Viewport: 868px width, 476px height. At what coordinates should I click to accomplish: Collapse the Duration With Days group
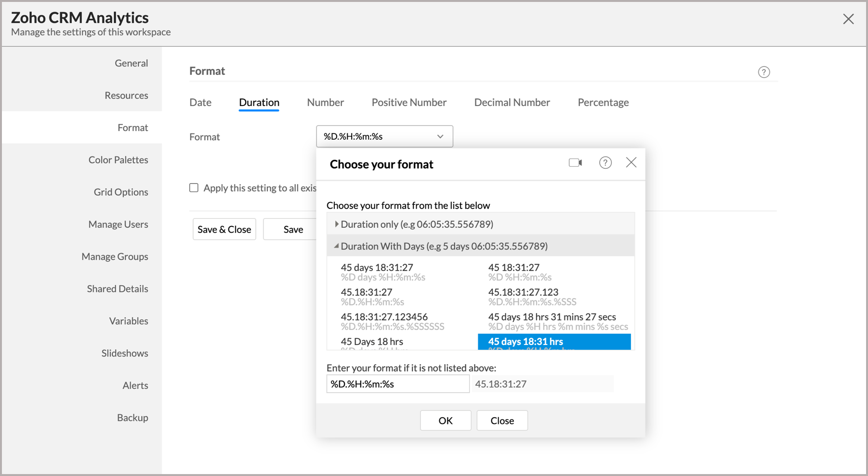click(x=337, y=246)
